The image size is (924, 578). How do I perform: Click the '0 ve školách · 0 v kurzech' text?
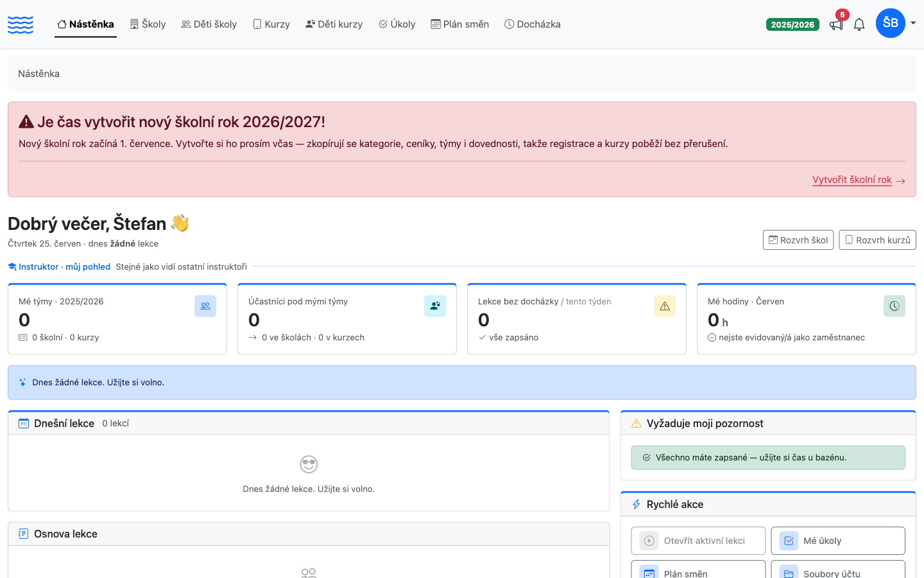coord(313,337)
